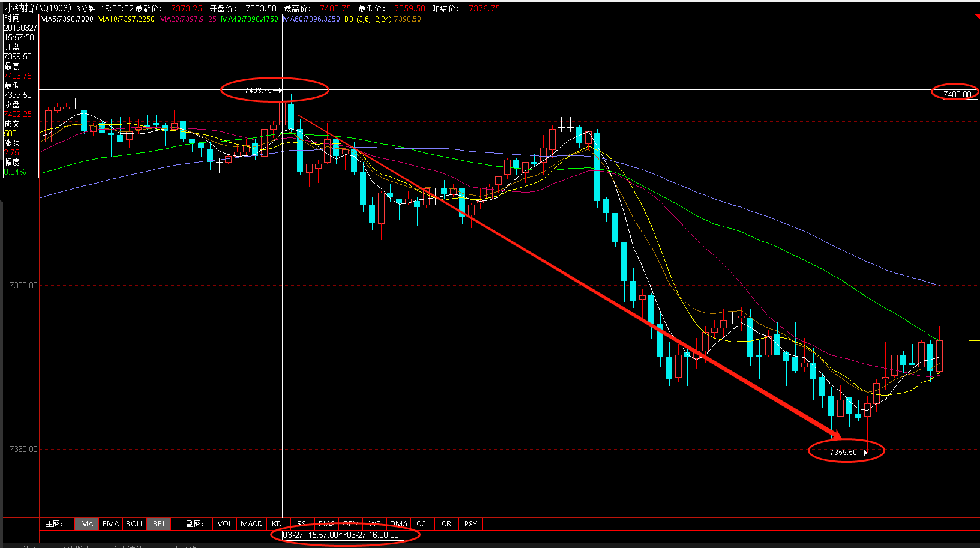Click the 开盘价 value 7383.50
The width and height of the screenshot is (980, 548).
261,8
